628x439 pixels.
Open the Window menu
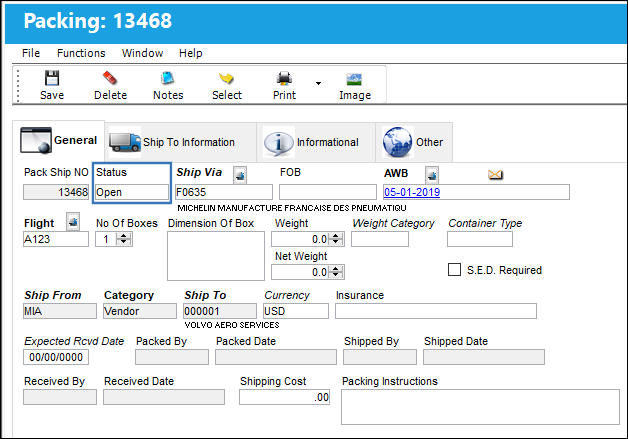[142, 53]
